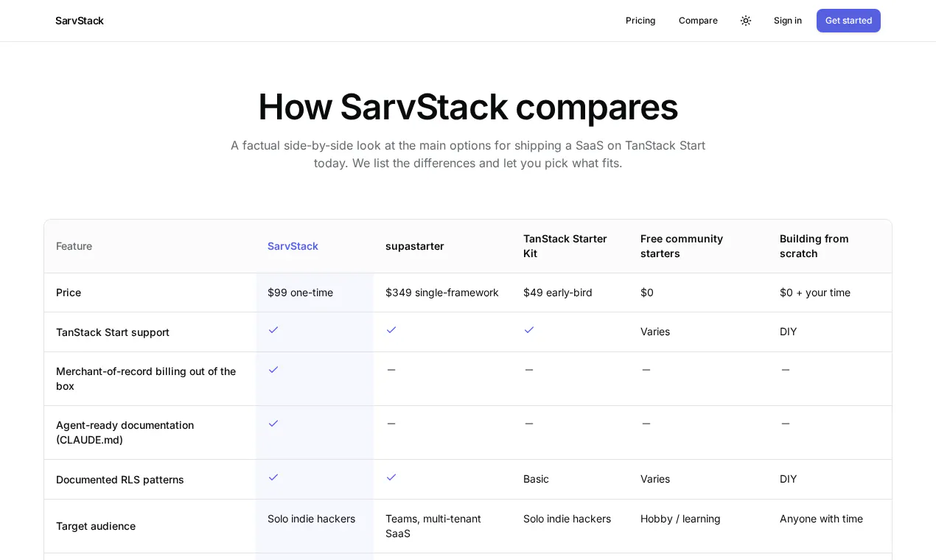Click the $49 early-bird cell
Screen dimensions: 936x560
pos(558,293)
